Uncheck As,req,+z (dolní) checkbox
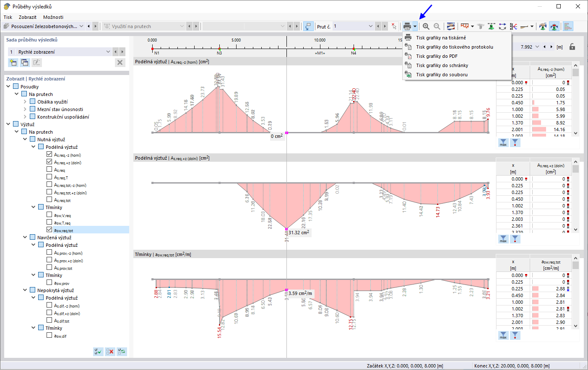The image size is (588, 370). point(49,162)
